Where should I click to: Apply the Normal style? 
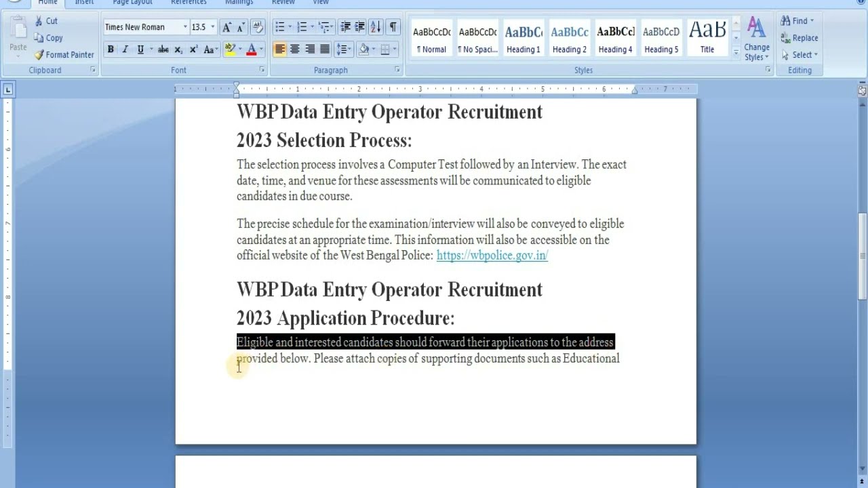(x=431, y=38)
